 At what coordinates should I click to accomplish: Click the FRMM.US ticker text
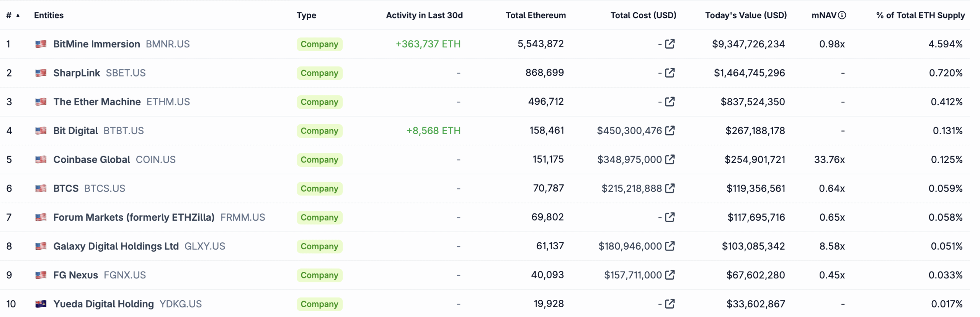point(243,217)
